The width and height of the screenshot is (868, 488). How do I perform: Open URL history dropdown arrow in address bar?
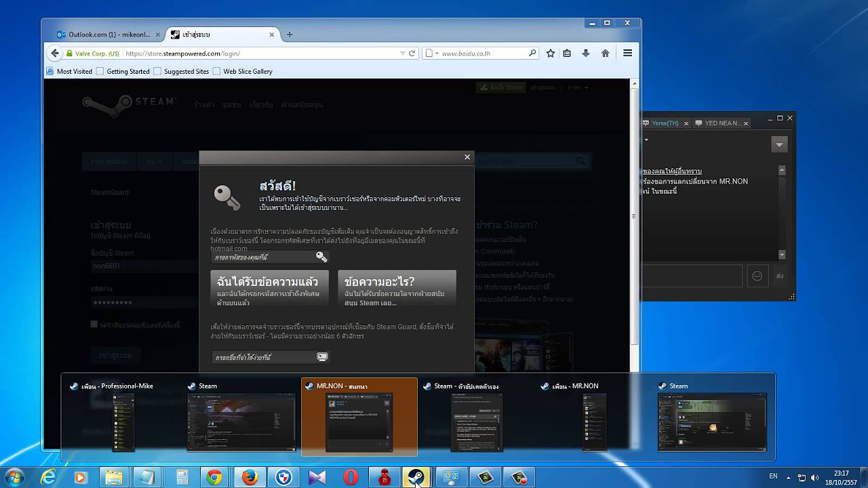(x=402, y=54)
